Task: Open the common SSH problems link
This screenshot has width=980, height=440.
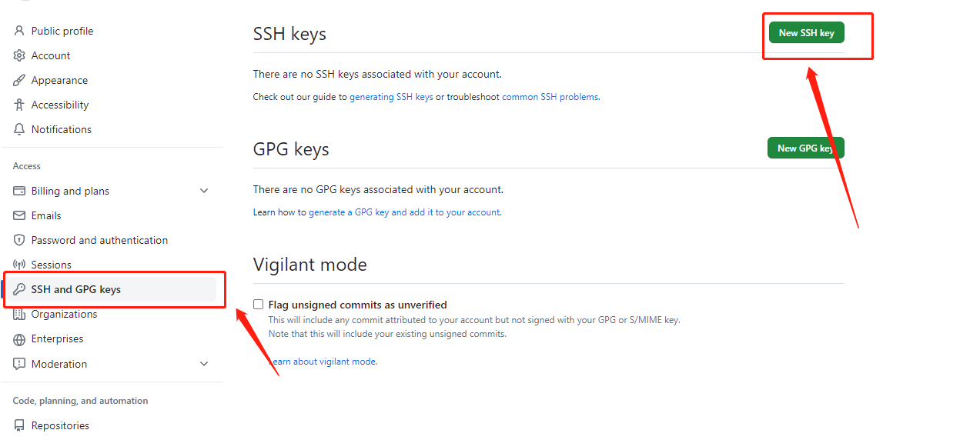Action: point(550,97)
